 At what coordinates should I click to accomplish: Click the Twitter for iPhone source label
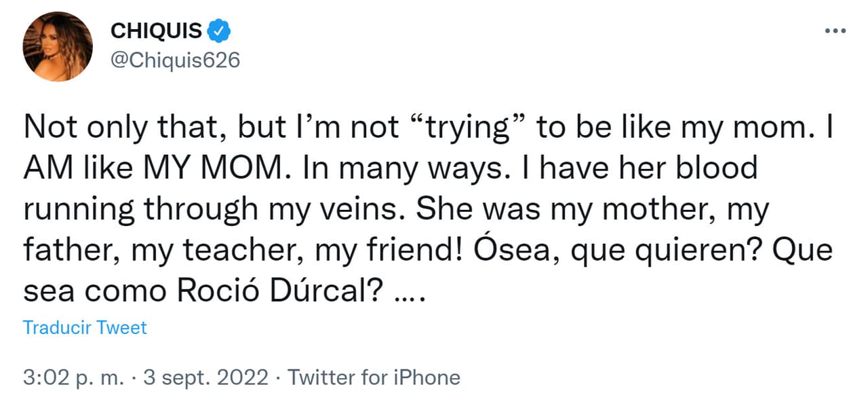pos(374,377)
